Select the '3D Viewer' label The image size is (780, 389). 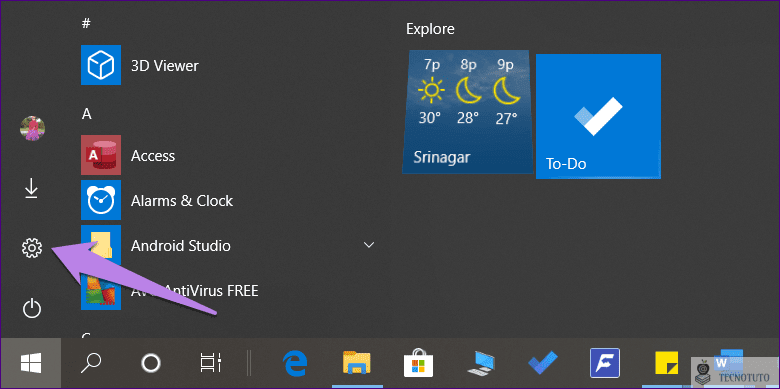(165, 66)
